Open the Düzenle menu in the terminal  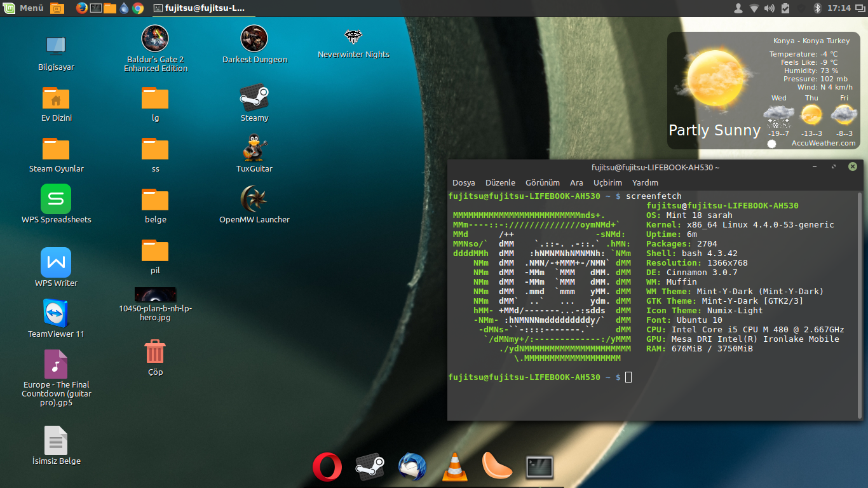coord(499,183)
